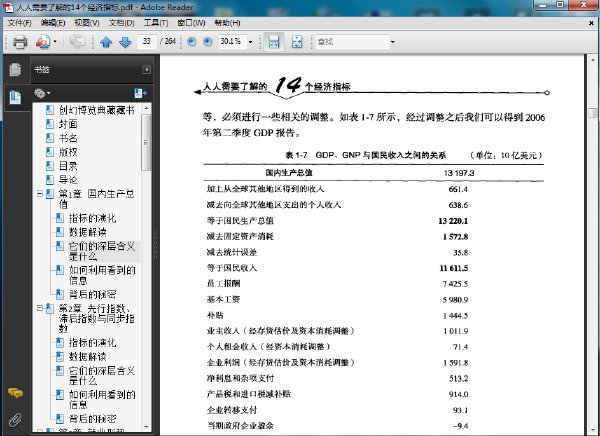Screen dimensions: 600x436
Task: Click the collaborate/share icon in toolbar
Action: point(43,42)
